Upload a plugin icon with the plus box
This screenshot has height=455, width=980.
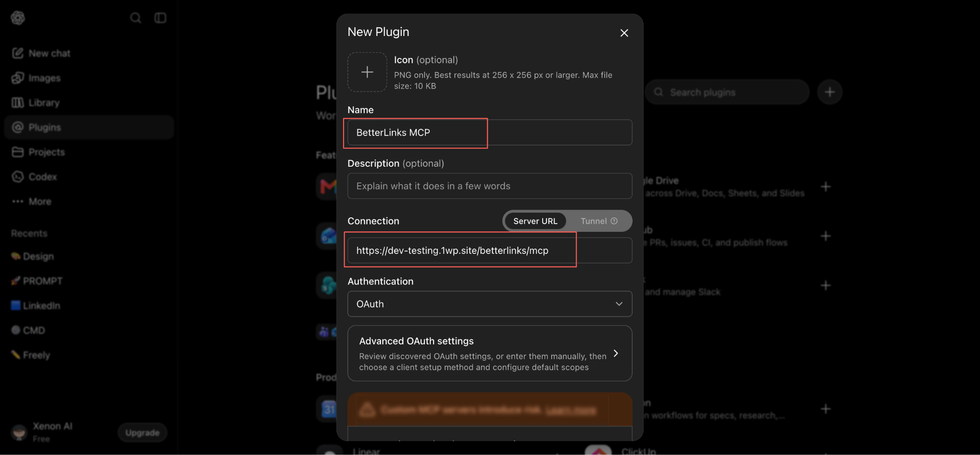pos(367,72)
